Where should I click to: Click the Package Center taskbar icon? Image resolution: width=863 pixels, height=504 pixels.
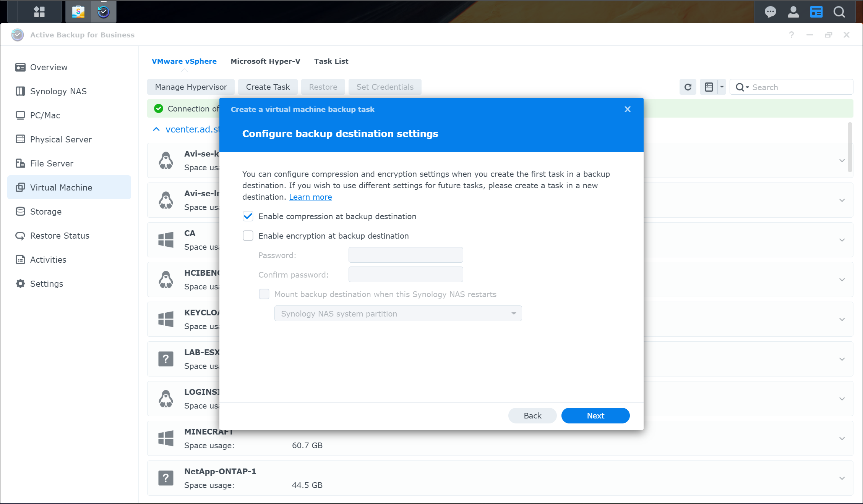click(x=78, y=11)
